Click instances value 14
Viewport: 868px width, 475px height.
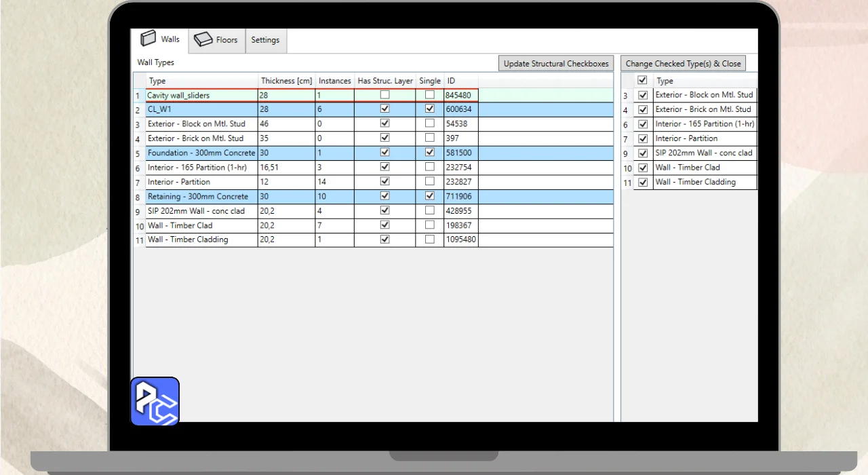pos(335,182)
